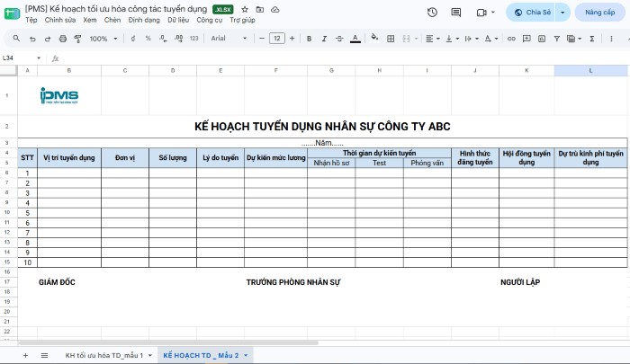This screenshot has width=630, height=364.
Task: Open the search menus magnifier tool
Action: tap(16, 39)
